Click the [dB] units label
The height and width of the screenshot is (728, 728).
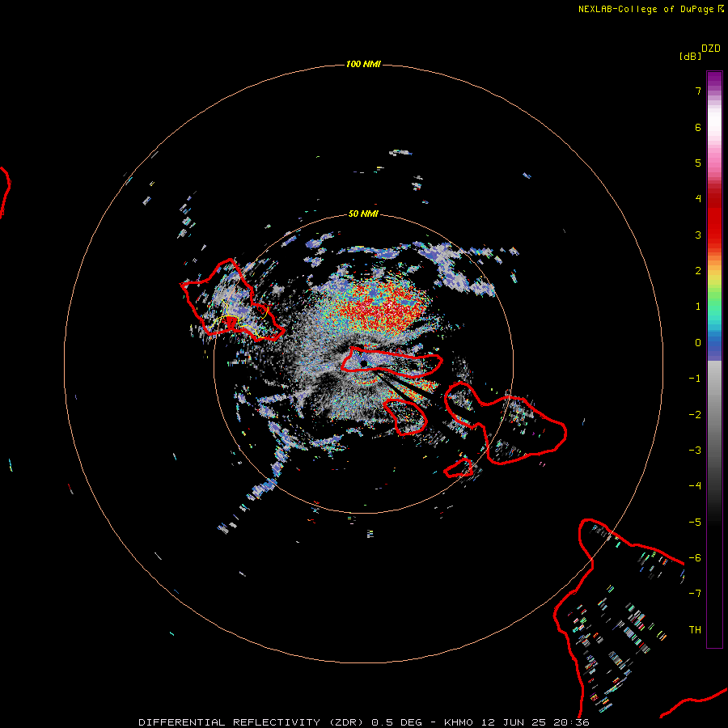point(690,56)
